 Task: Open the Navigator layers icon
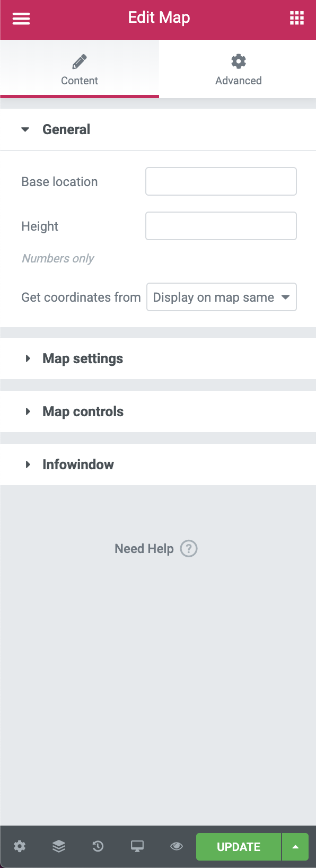[x=58, y=847]
